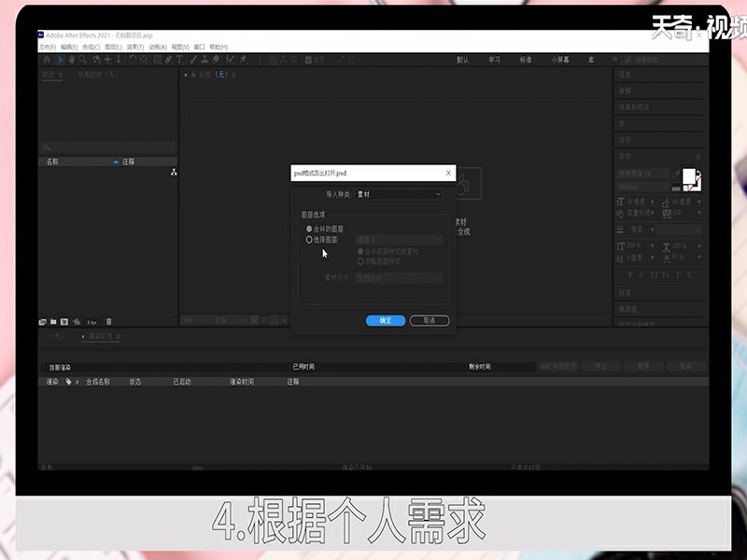The image size is (747, 560).
Task: Click the Home icon in the toolbar
Action: click(x=47, y=60)
